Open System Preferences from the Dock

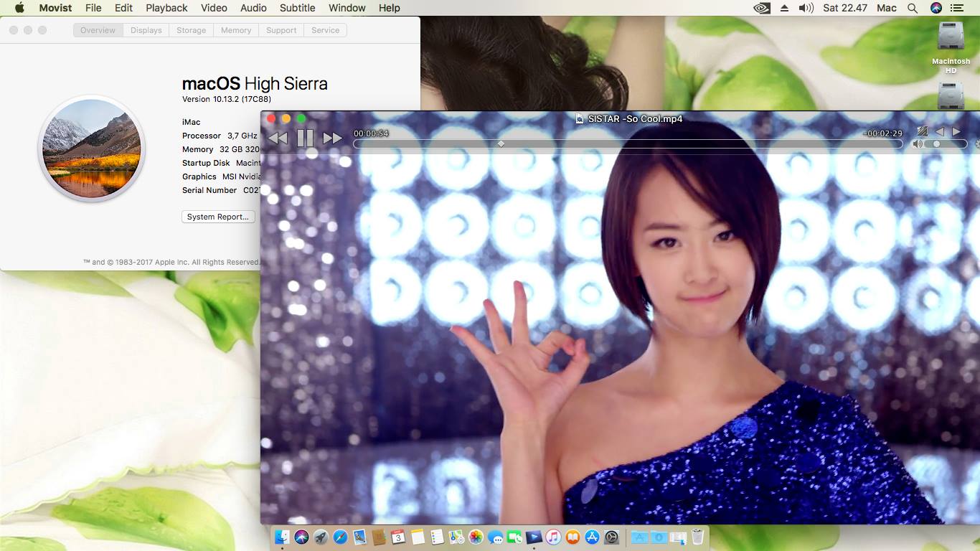click(611, 537)
